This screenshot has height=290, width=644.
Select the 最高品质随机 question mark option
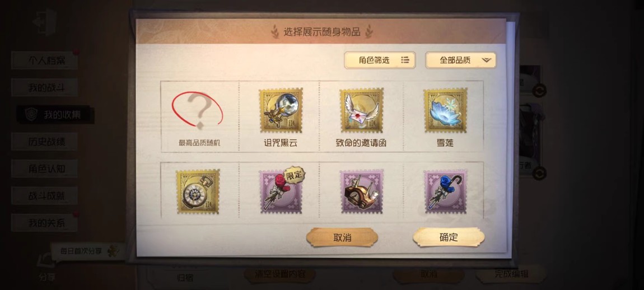click(199, 117)
